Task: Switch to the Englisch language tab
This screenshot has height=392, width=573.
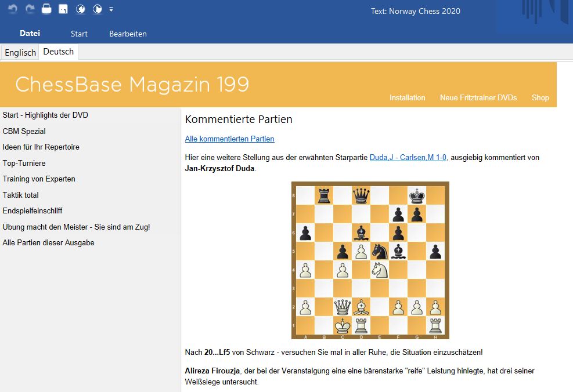Action: [x=20, y=52]
